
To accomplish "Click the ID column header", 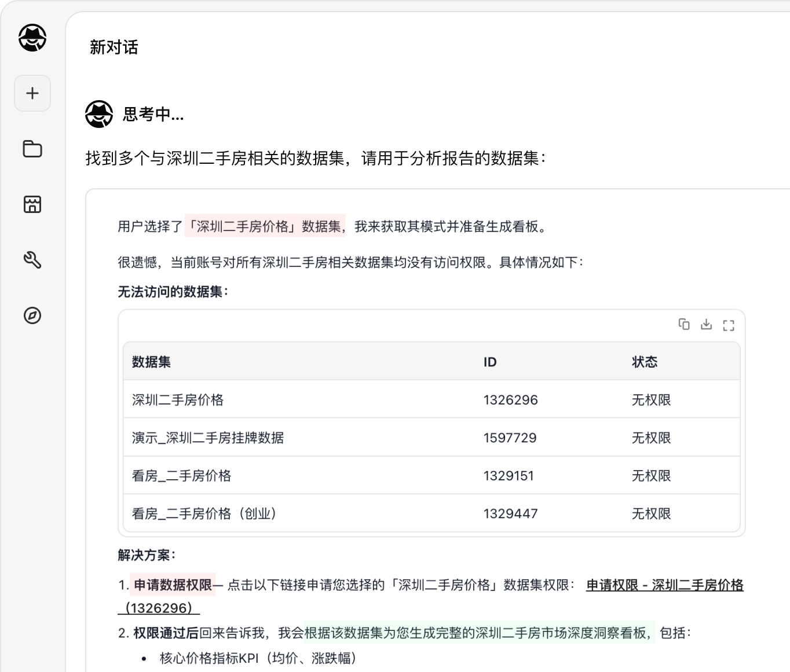I will coord(490,362).
